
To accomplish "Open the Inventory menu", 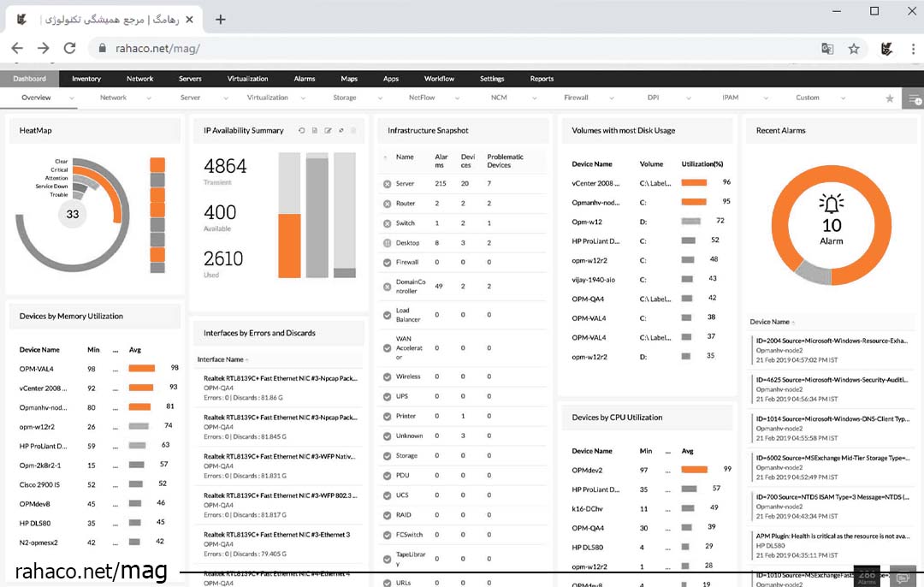I will click(86, 79).
